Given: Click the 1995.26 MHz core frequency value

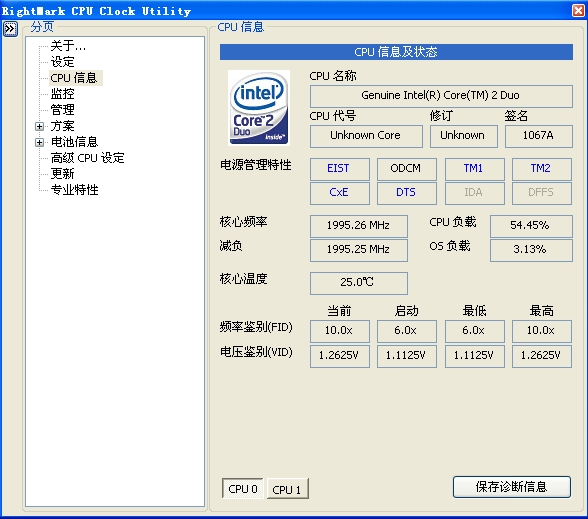Looking at the screenshot, I should tap(358, 226).
